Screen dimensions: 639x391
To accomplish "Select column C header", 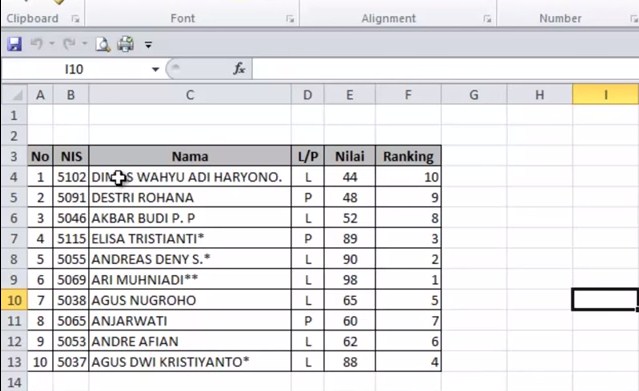I will [190, 95].
